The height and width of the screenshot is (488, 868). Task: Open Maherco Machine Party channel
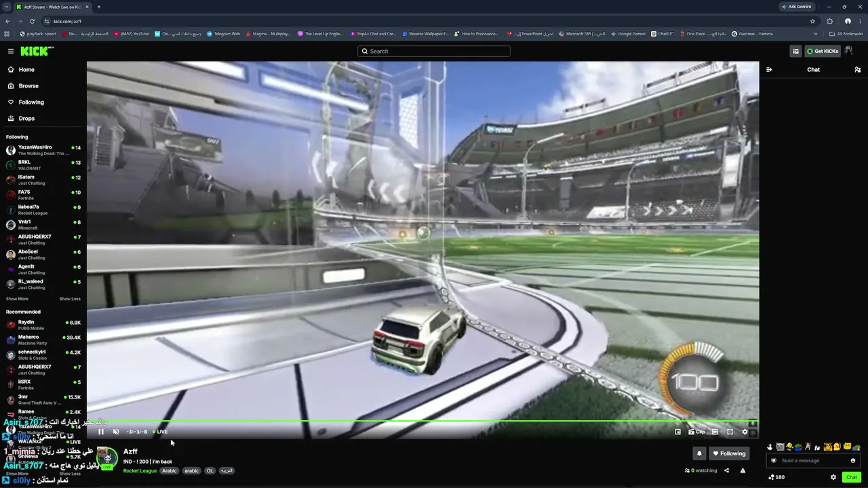[43, 340]
